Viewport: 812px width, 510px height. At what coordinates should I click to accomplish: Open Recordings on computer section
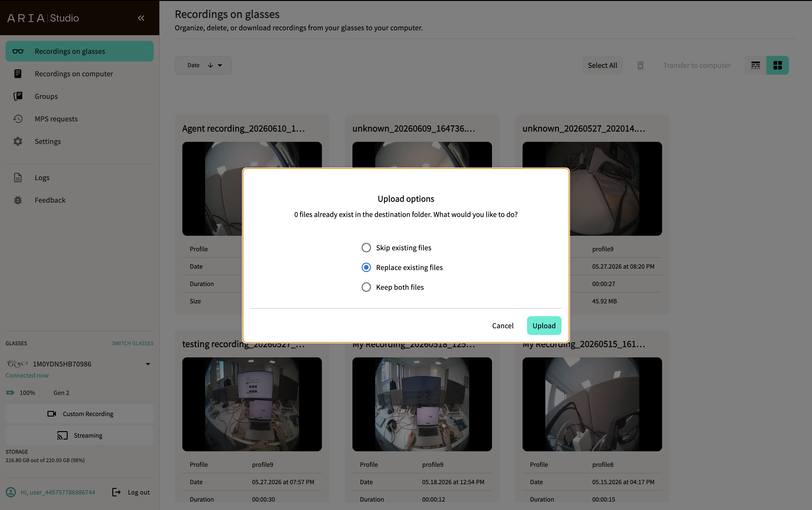point(80,73)
